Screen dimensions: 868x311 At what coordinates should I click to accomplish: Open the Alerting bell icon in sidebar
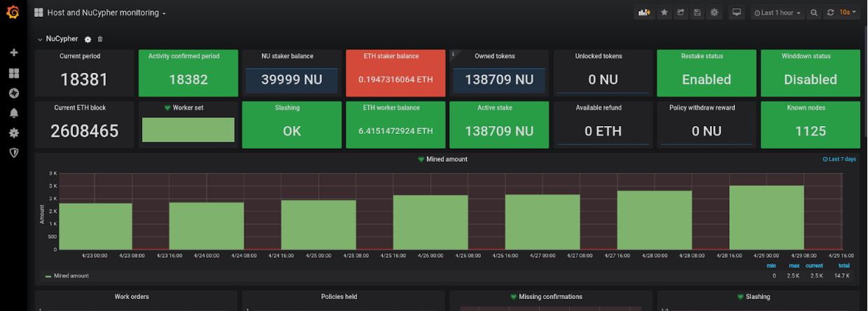13,113
